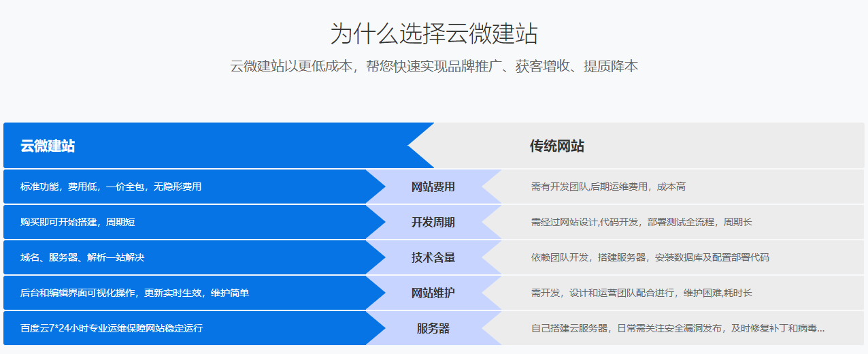Select text 需有开发团队,后期运维费用，成本高

point(608,187)
